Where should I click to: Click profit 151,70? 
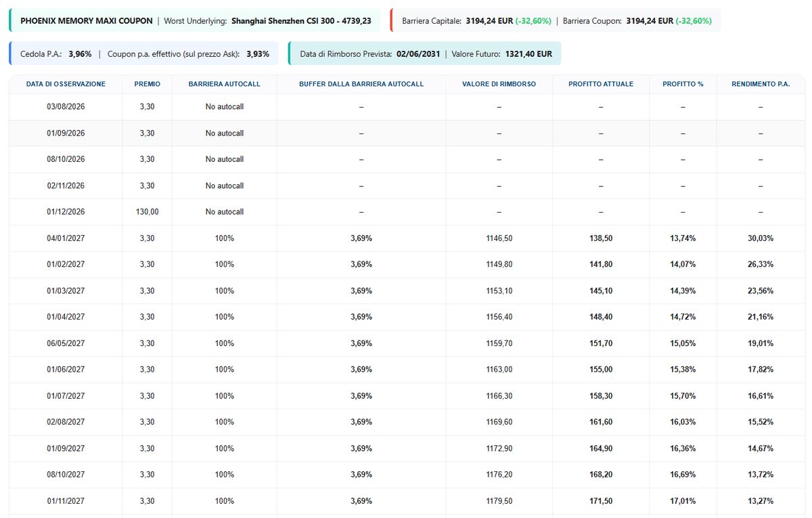601,343
